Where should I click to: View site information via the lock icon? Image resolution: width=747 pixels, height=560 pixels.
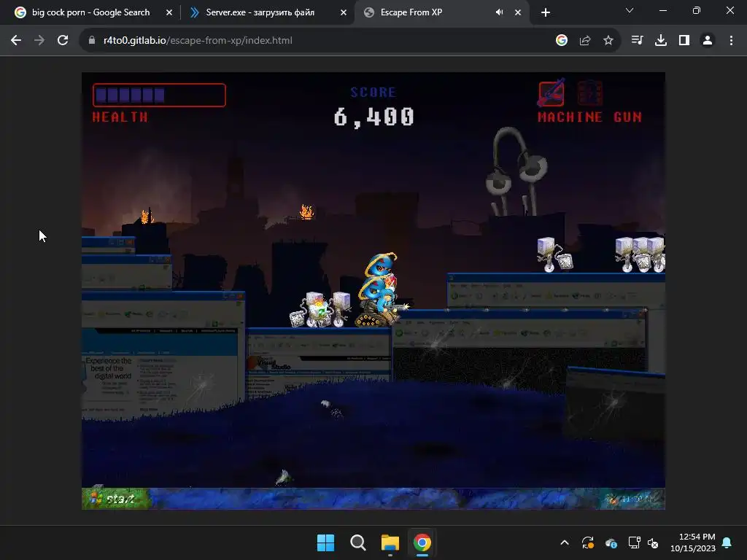coord(92,41)
